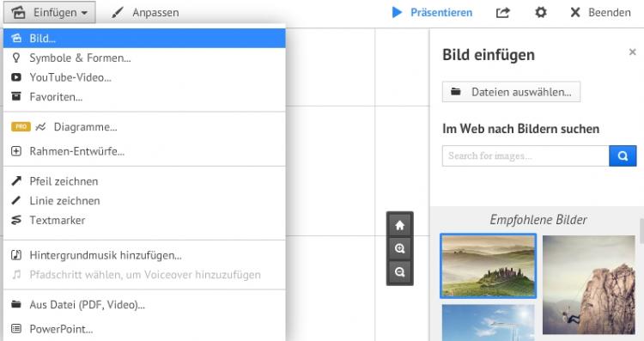
Task: Click the music note icon for Hintergrundmusik
Action: pyautogui.click(x=16, y=255)
